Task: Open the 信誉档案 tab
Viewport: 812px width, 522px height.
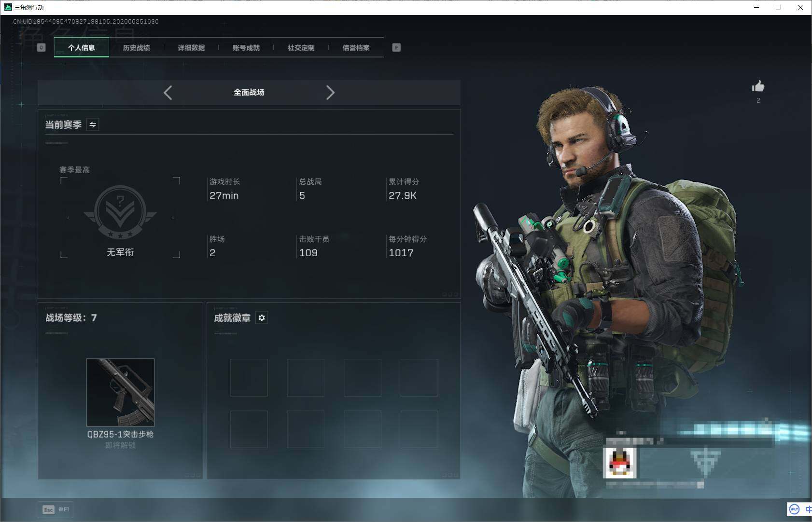Action: 356,48
